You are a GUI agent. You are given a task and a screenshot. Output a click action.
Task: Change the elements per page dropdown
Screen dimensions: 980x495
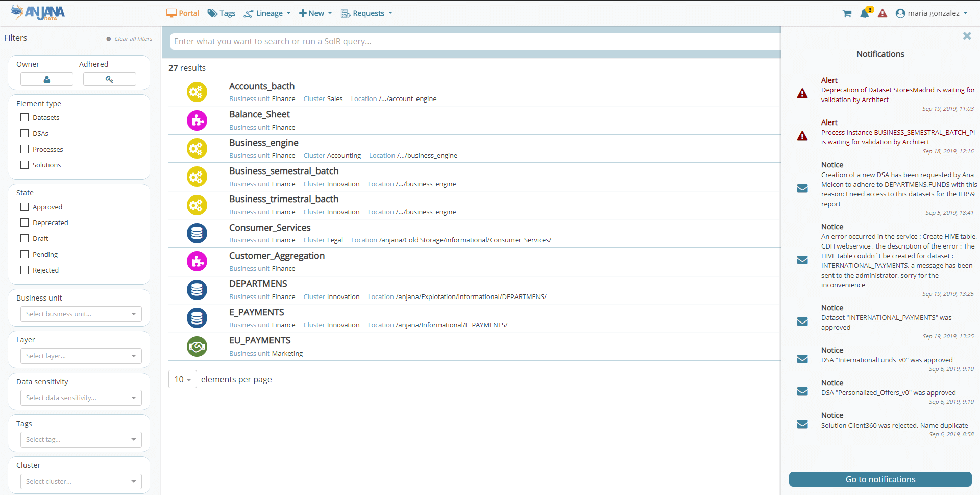click(x=182, y=379)
